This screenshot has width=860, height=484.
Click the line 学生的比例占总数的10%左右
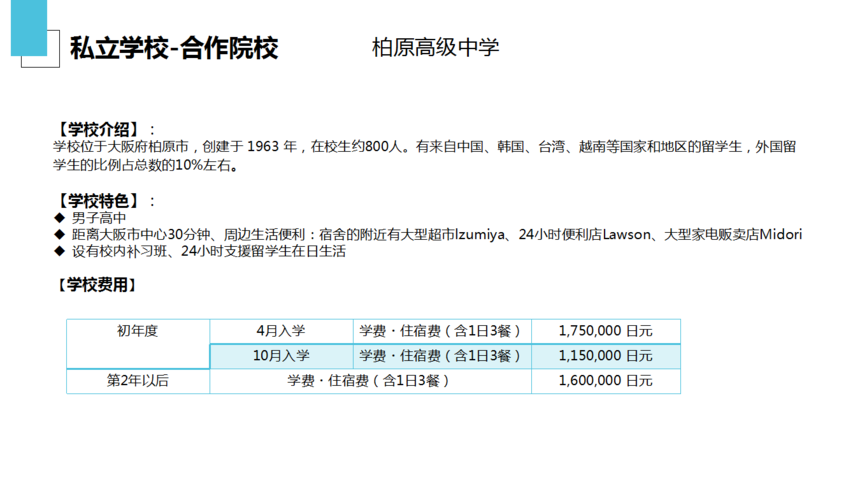click(146, 165)
